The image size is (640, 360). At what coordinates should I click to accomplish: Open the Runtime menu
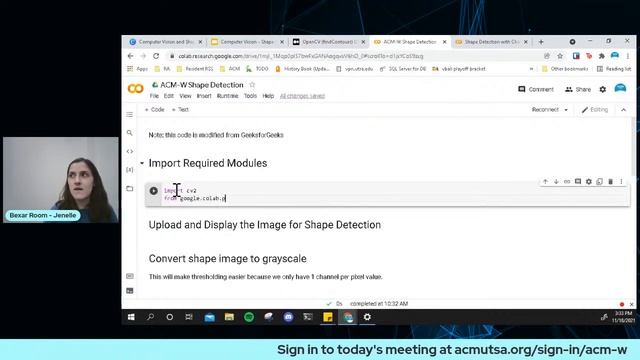click(227, 96)
